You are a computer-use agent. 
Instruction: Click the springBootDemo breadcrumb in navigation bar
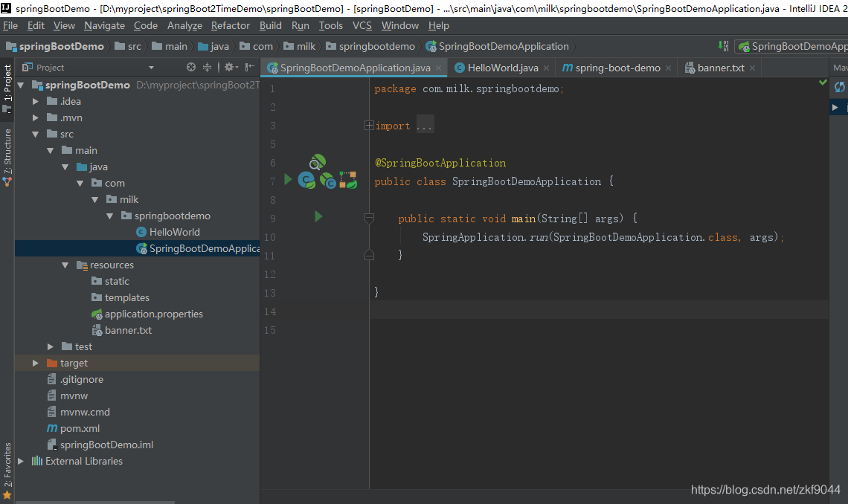[54, 46]
